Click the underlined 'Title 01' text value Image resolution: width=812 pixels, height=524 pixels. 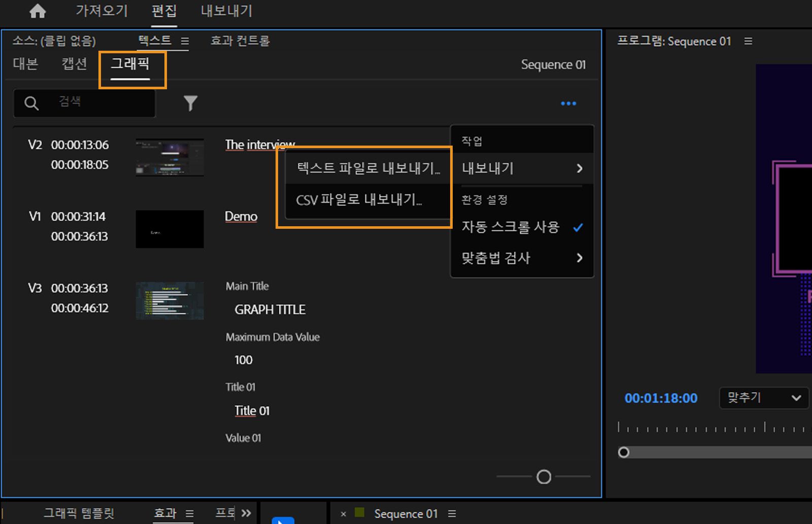[x=252, y=410]
